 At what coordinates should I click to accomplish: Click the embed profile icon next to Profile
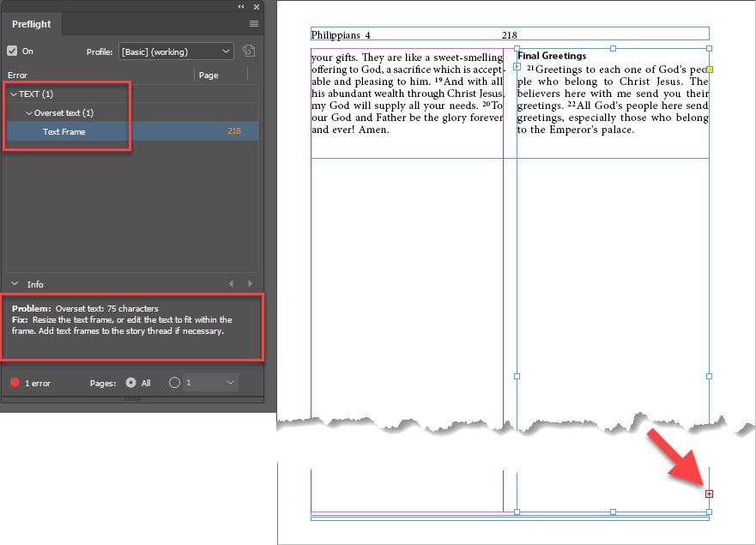(249, 51)
